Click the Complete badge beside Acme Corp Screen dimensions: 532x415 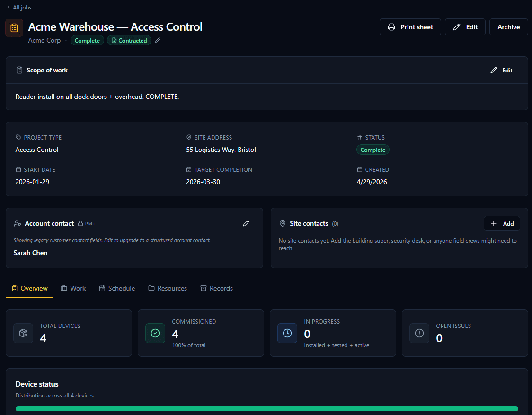[x=87, y=40]
